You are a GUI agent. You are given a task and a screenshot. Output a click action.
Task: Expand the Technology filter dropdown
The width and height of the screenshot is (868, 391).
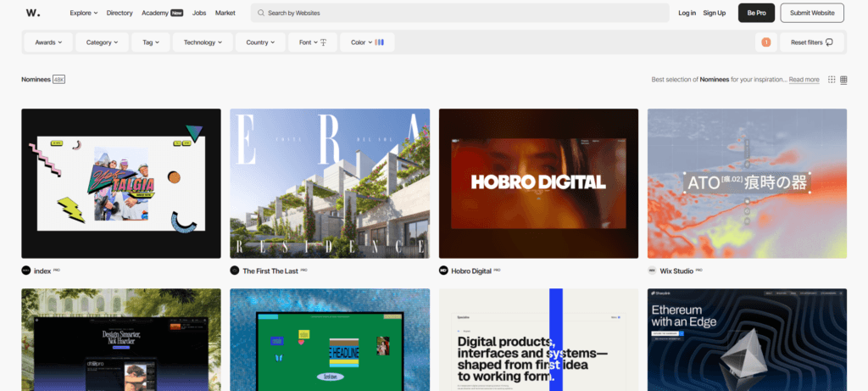pos(203,42)
